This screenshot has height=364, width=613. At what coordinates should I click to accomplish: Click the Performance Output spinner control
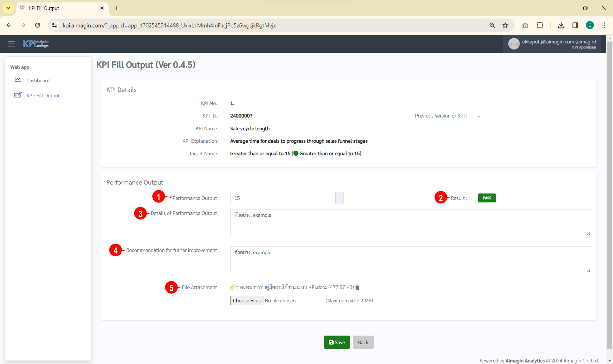click(x=339, y=198)
